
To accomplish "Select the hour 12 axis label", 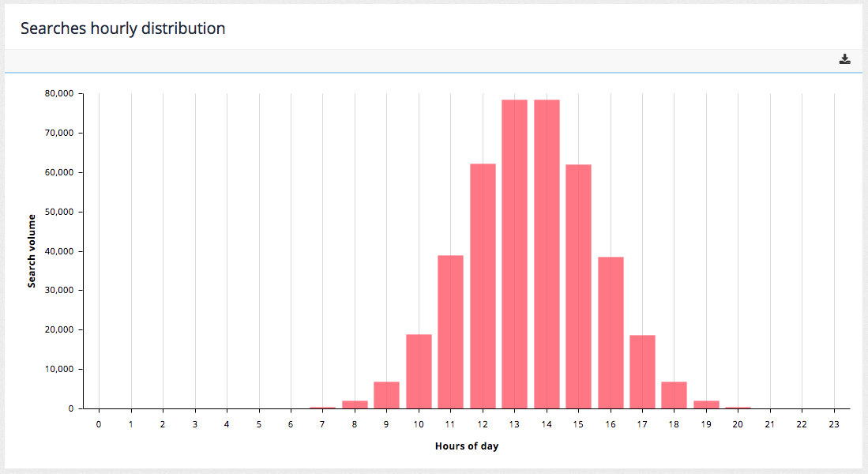I will (483, 423).
